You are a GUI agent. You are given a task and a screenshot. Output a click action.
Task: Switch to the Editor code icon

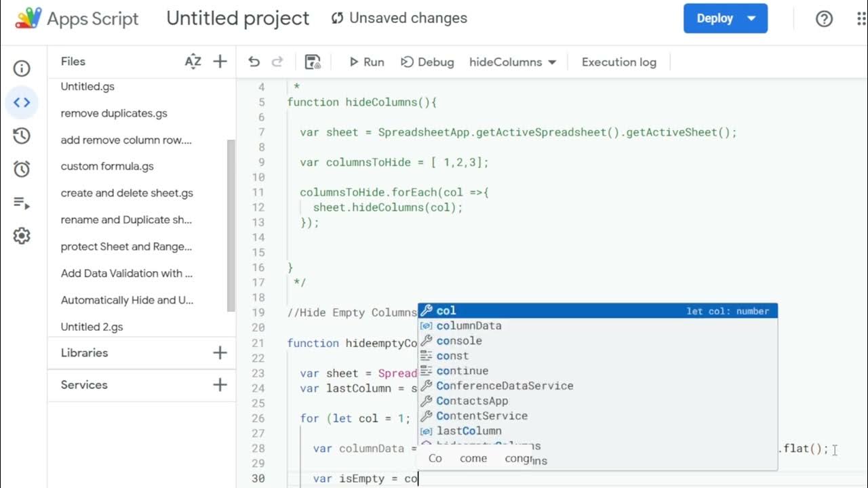click(x=22, y=103)
